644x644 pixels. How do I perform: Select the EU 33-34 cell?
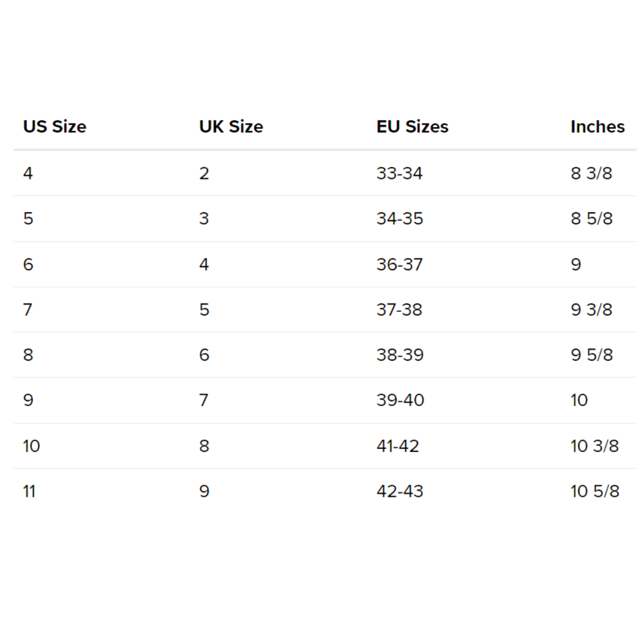(x=399, y=174)
